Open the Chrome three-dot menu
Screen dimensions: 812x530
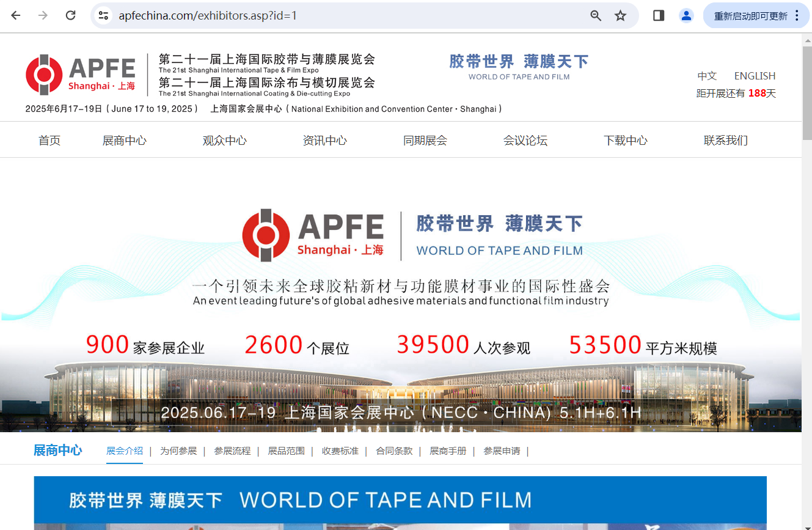pyautogui.click(x=797, y=15)
